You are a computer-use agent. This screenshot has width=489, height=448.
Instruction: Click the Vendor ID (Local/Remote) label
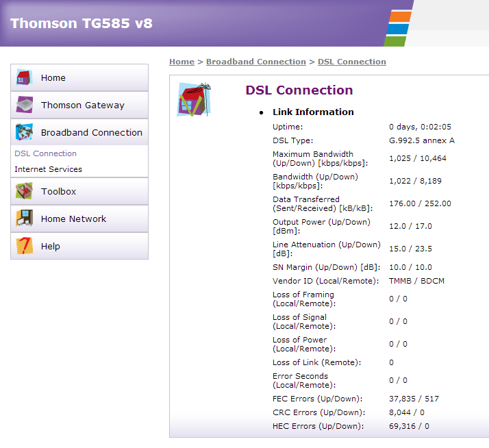point(326,281)
